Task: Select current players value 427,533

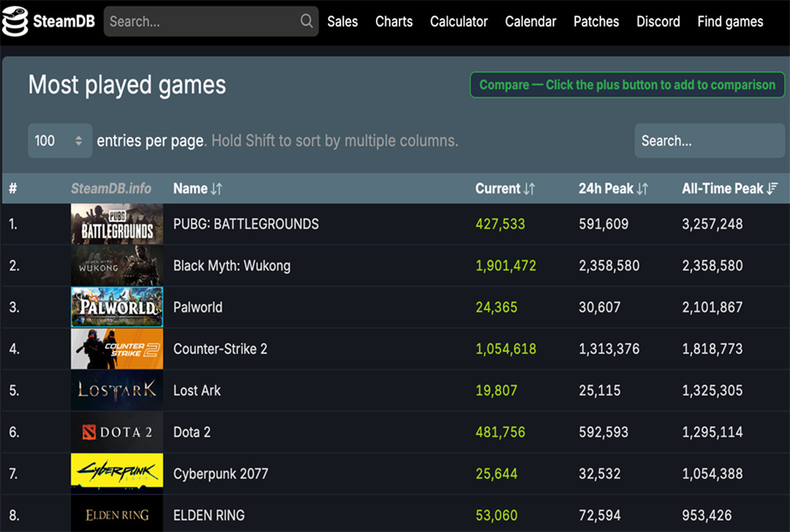Action: click(500, 224)
